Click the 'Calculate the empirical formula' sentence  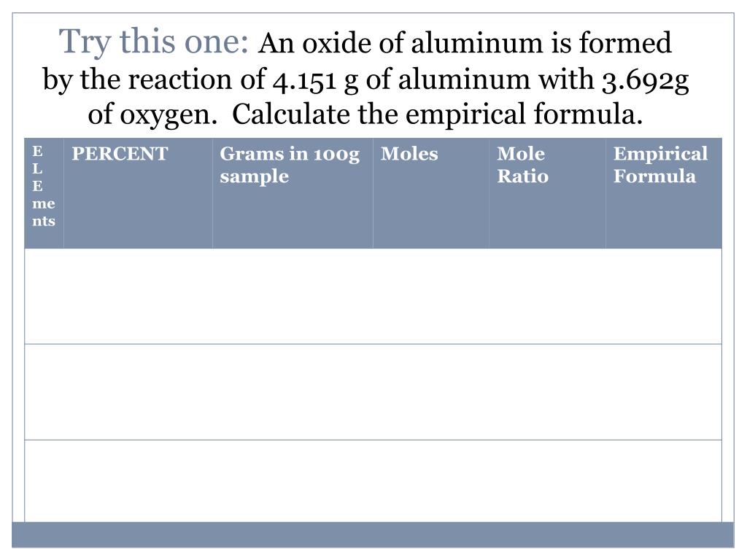(x=438, y=114)
